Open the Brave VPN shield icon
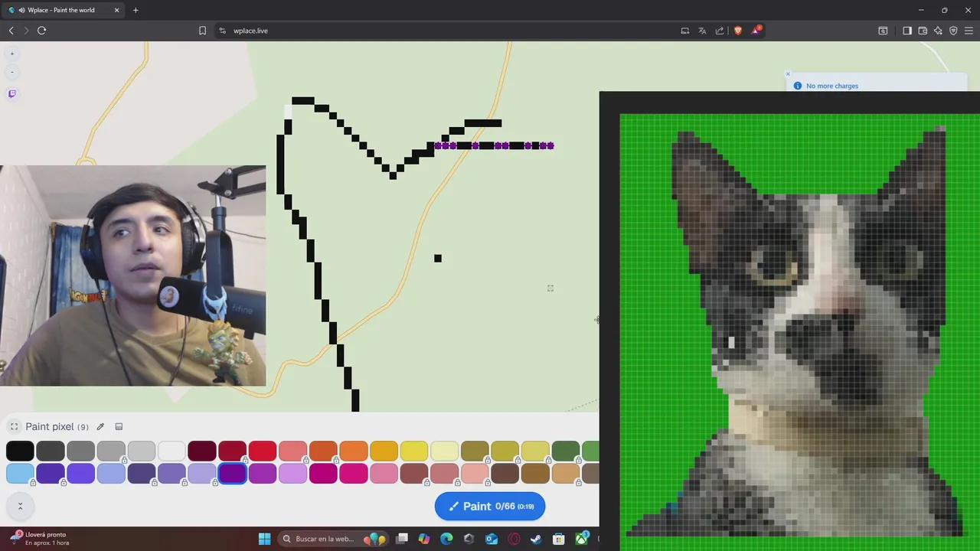Image resolution: width=980 pixels, height=551 pixels. click(953, 31)
